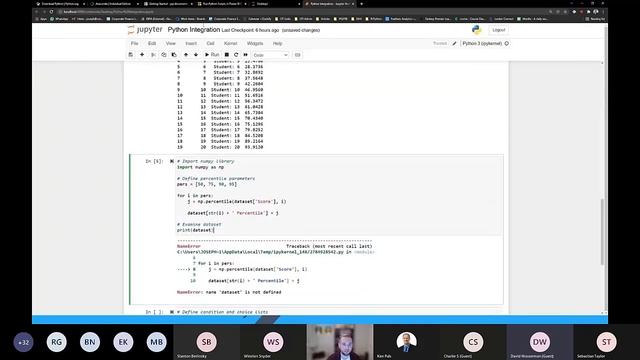Restart the kernel with the circular arrow icon
Image resolution: width=640 pixels, height=360 pixels.
coord(236,55)
